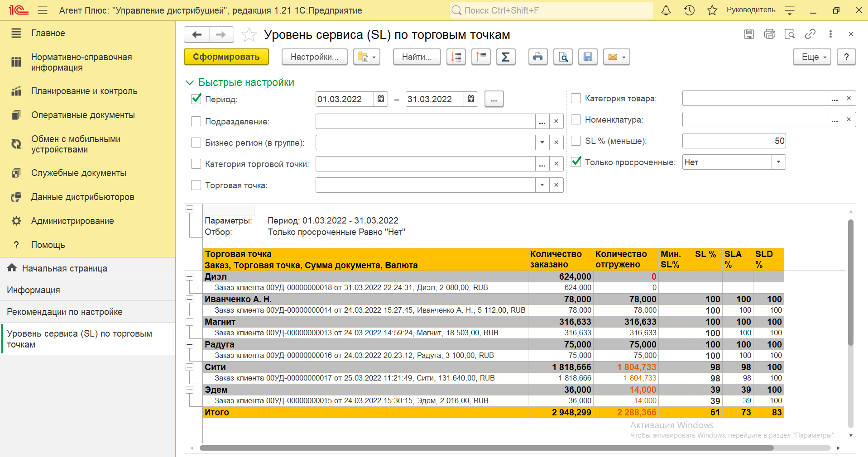Image resolution: width=868 pixels, height=457 pixels.
Task: Enable Номенклатура checkbox
Action: coord(576,119)
